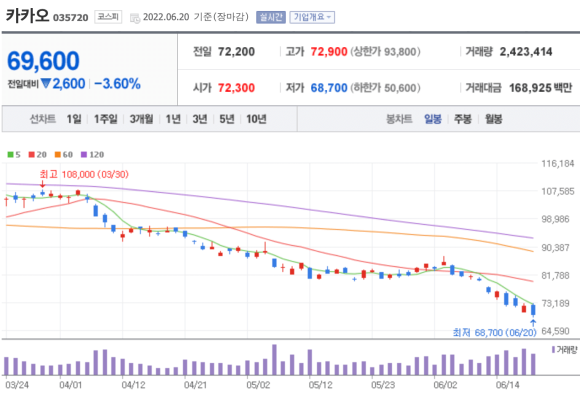Click the 선차트 label
Image resolution: width=580 pixels, height=395 pixels.
pyautogui.click(x=43, y=119)
